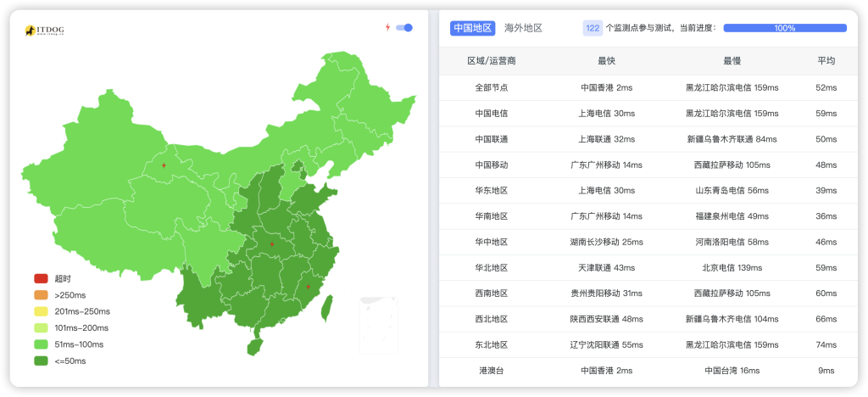Click the 9ms average for 港澳台

pyautogui.click(x=826, y=371)
